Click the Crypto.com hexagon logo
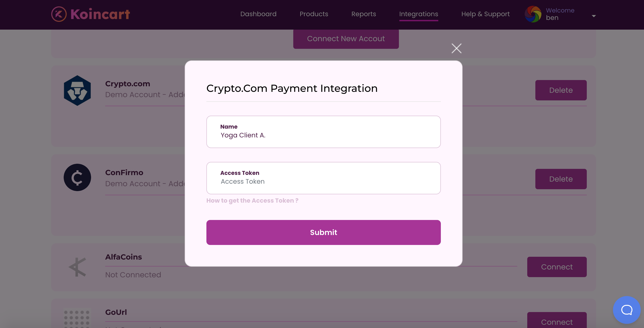 click(x=77, y=90)
